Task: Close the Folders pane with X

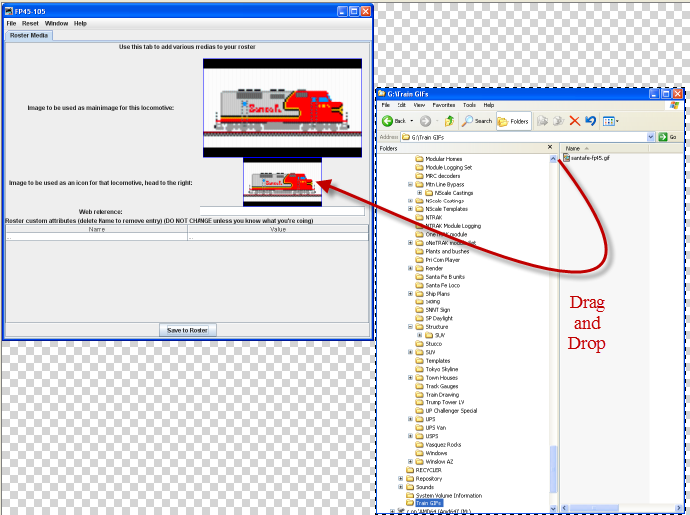Action: tap(550, 148)
